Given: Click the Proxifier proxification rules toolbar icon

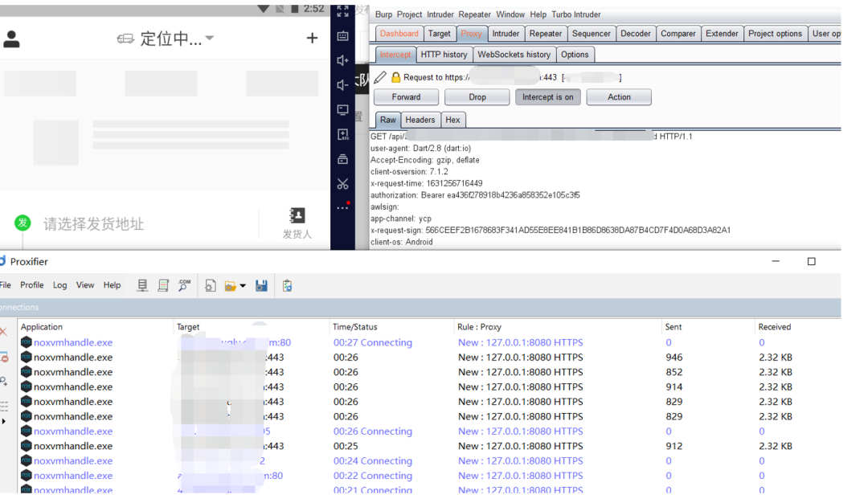Looking at the screenshot, I should [x=163, y=285].
